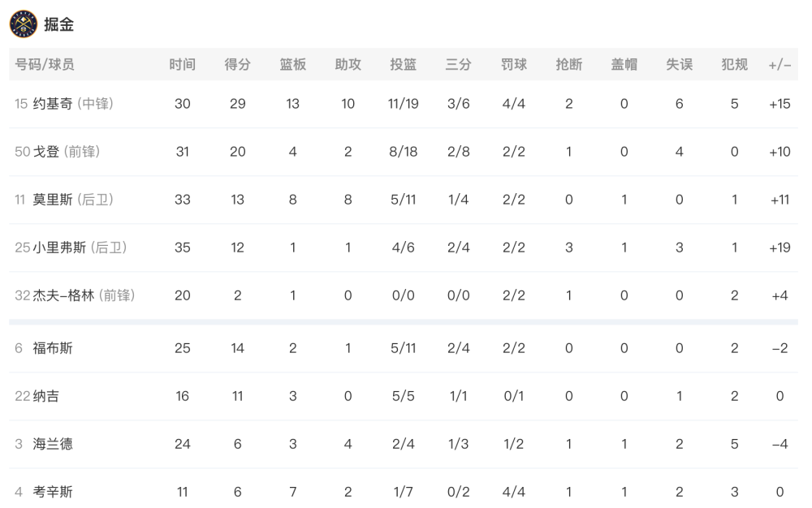Select the 号码/球员 column header
The image size is (812, 508).
[x=45, y=64]
